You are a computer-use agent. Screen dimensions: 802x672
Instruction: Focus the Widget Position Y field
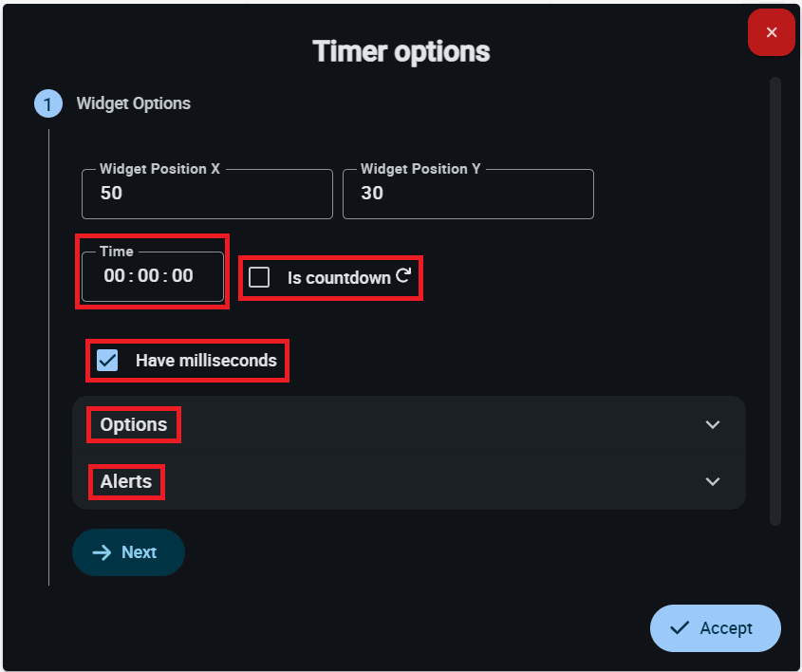click(x=468, y=194)
